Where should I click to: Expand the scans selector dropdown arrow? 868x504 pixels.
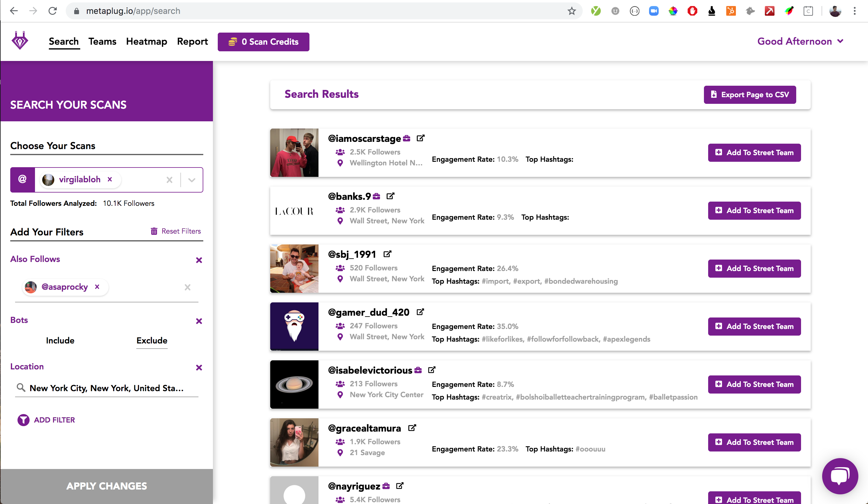[192, 180]
